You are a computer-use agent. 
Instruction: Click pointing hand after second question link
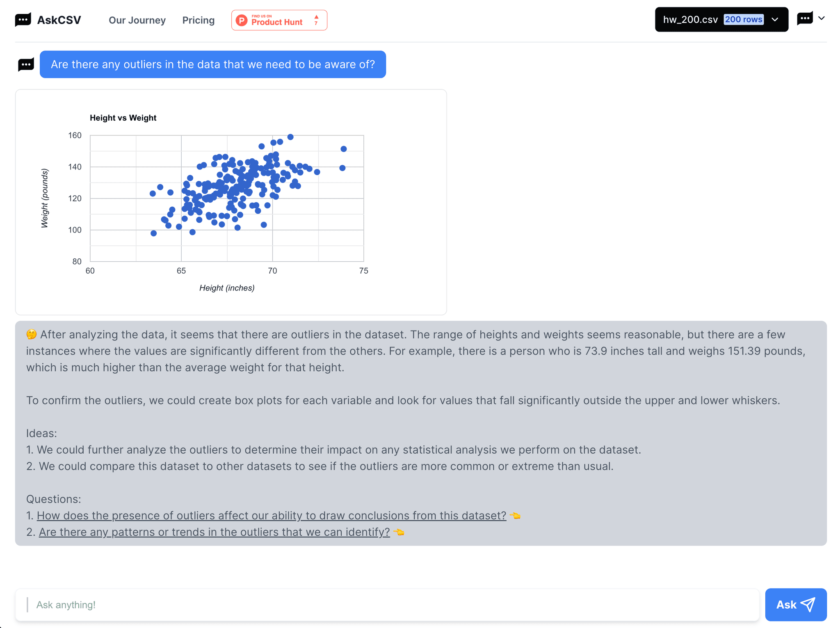399,532
